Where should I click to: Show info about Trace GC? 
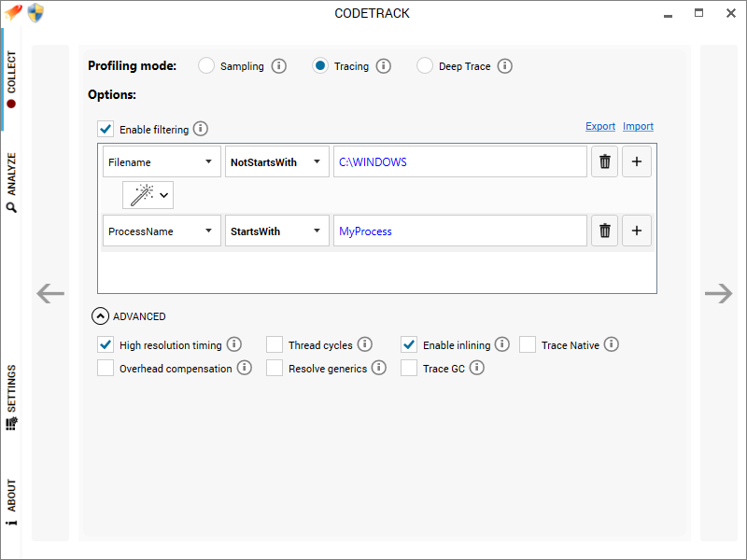tap(477, 368)
